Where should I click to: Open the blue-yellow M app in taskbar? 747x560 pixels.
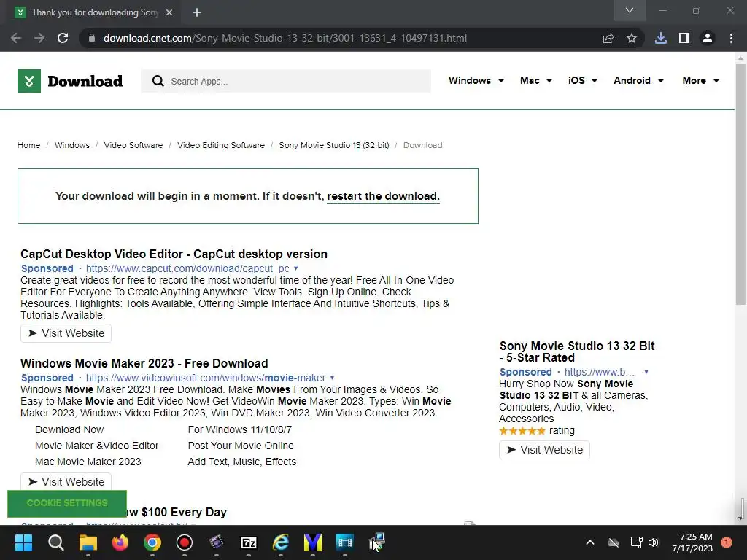coord(313,542)
